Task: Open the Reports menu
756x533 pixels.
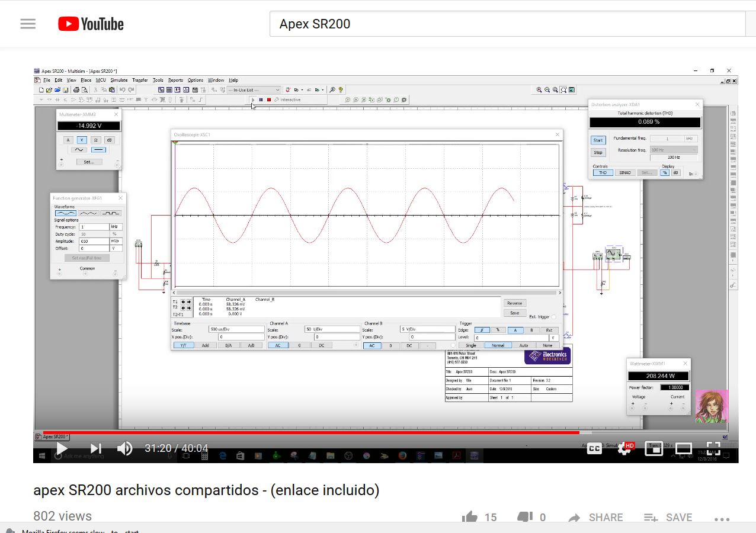Action: click(175, 80)
